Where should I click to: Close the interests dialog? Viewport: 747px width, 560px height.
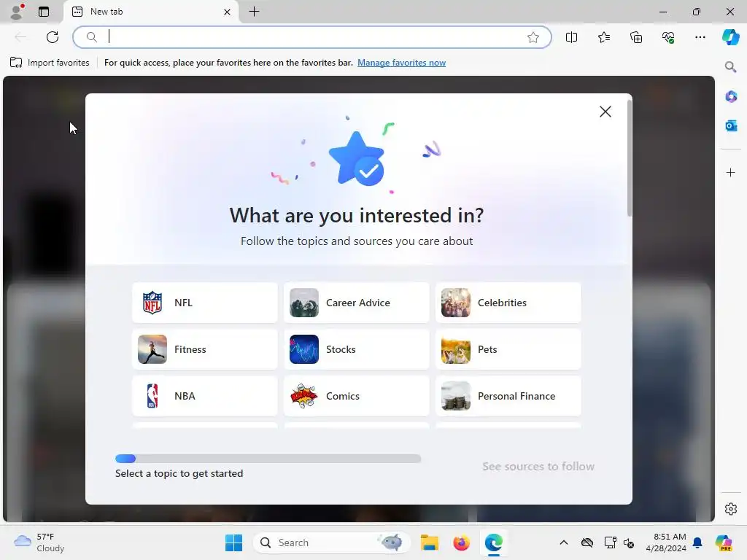[605, 112]
